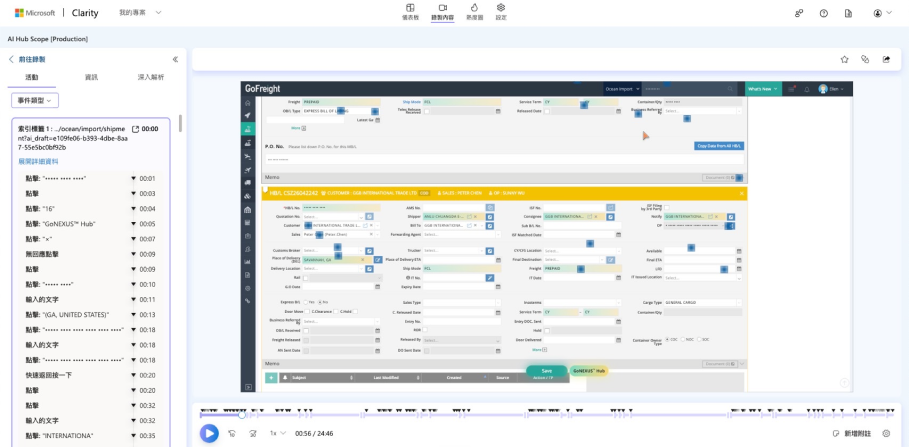Screen dimensions: 909x447
Task: Select the 點擊 event at 00:03
Action: 90,194
